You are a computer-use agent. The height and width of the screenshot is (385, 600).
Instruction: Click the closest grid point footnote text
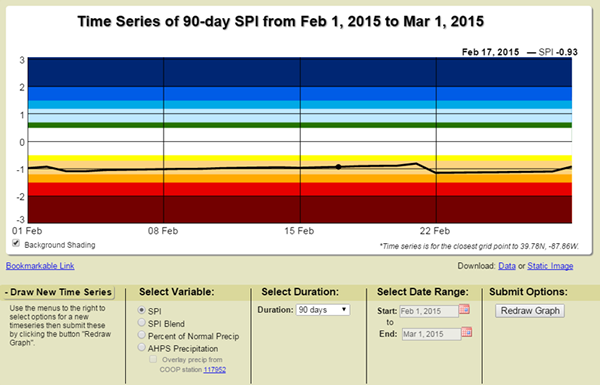479,246
